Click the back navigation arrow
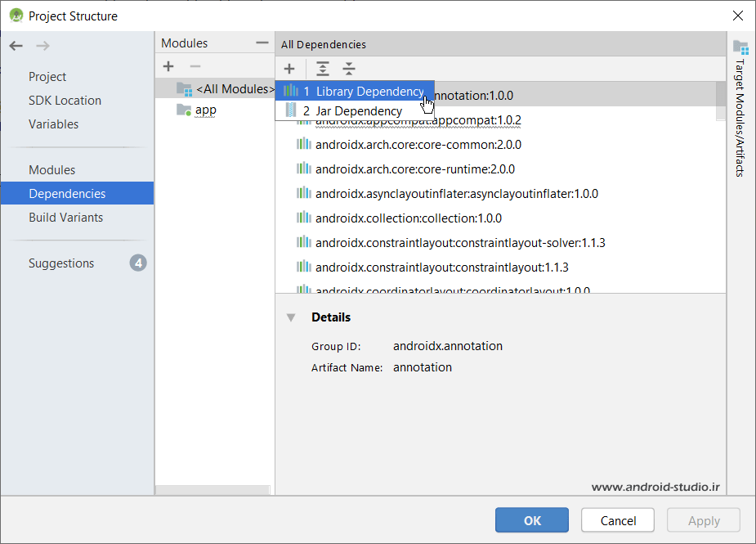The image size is (756, 544). click(x=16, y=46)
